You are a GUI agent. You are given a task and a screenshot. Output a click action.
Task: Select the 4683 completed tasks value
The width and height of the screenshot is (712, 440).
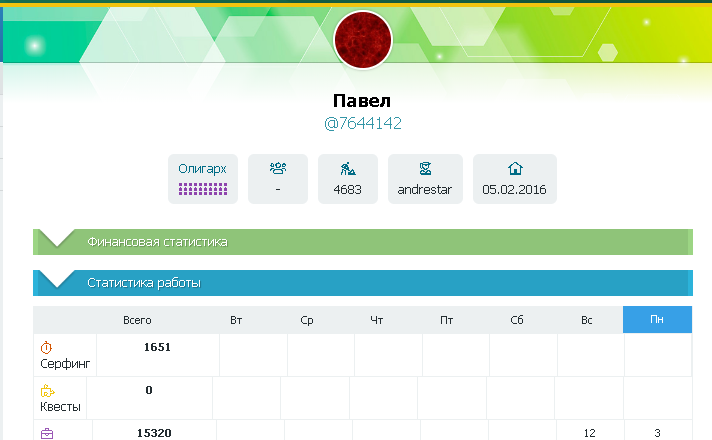pos(347,189)
